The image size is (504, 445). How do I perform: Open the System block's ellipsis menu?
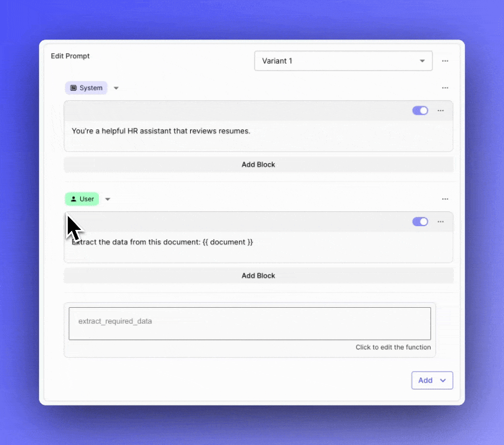point(440,111)
